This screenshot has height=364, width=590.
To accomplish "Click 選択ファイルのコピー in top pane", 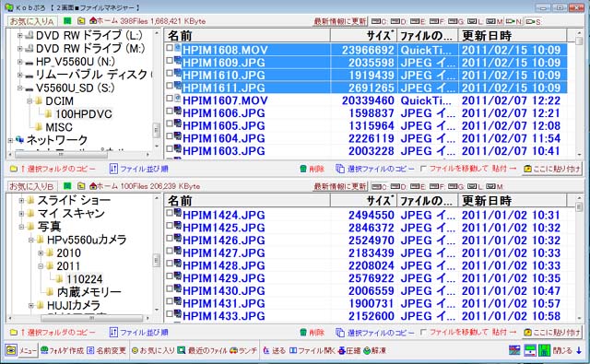I will point(375,169).
